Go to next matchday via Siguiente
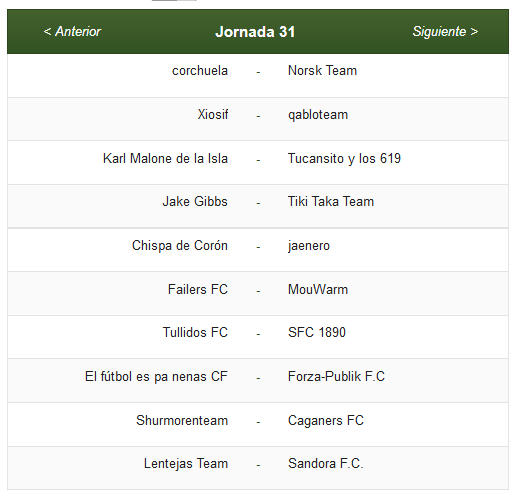 [445, 32]
